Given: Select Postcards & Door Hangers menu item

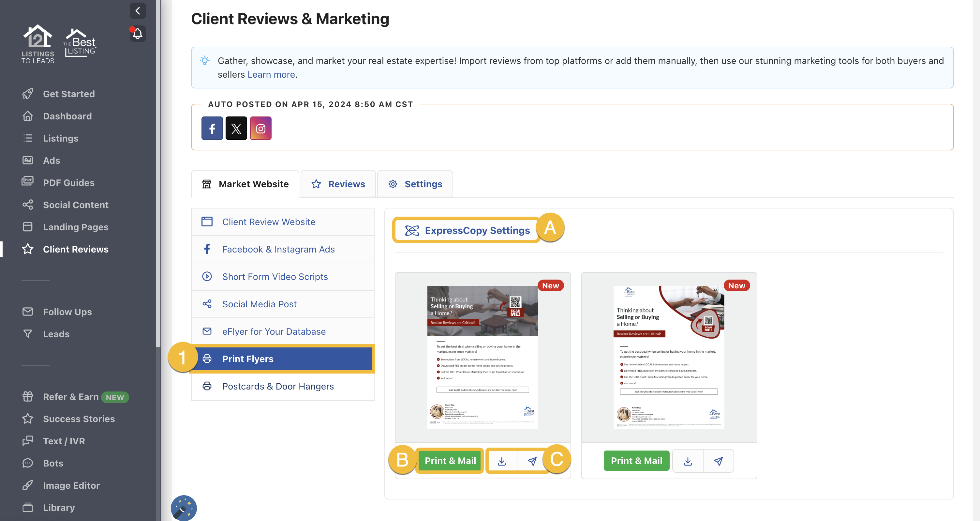Looking at the screenshot, I should [x=278, y=386].
